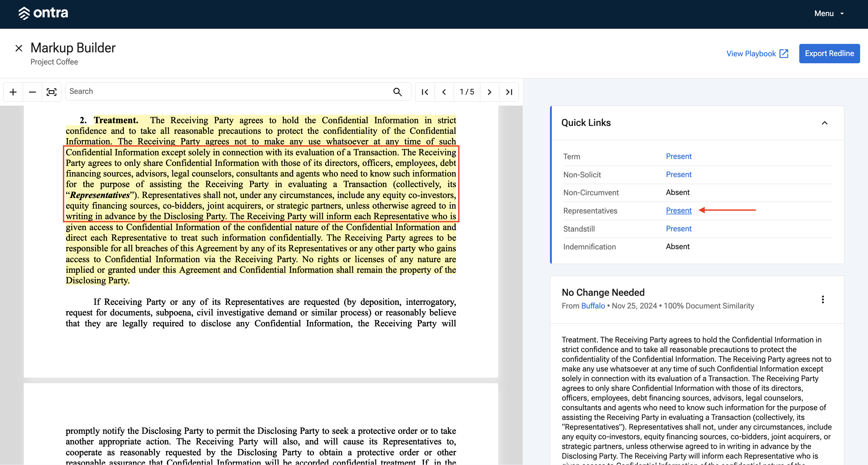Screen dimensions: 868x465
Task: Click the search magnifier icon
Action: pyautogui.click(x=398, y=92)
